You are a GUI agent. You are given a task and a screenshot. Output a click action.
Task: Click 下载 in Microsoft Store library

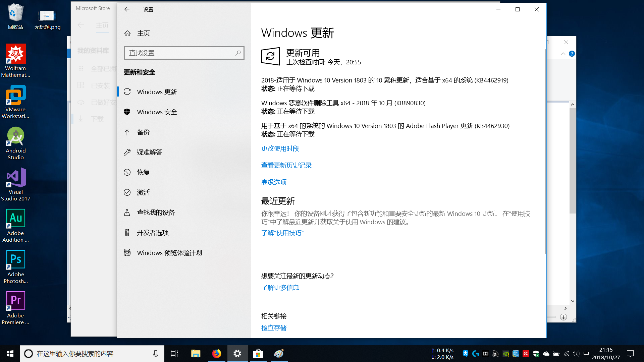tap(97, 119)
